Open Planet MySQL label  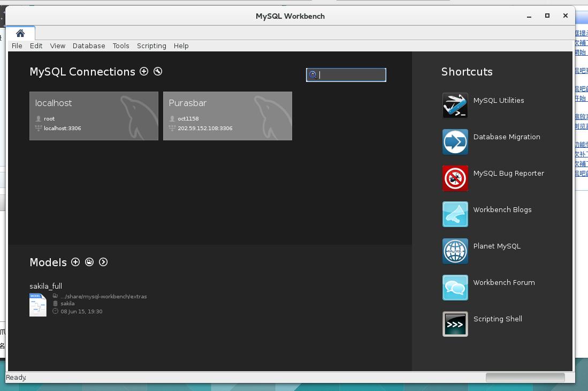pos(497,246)
